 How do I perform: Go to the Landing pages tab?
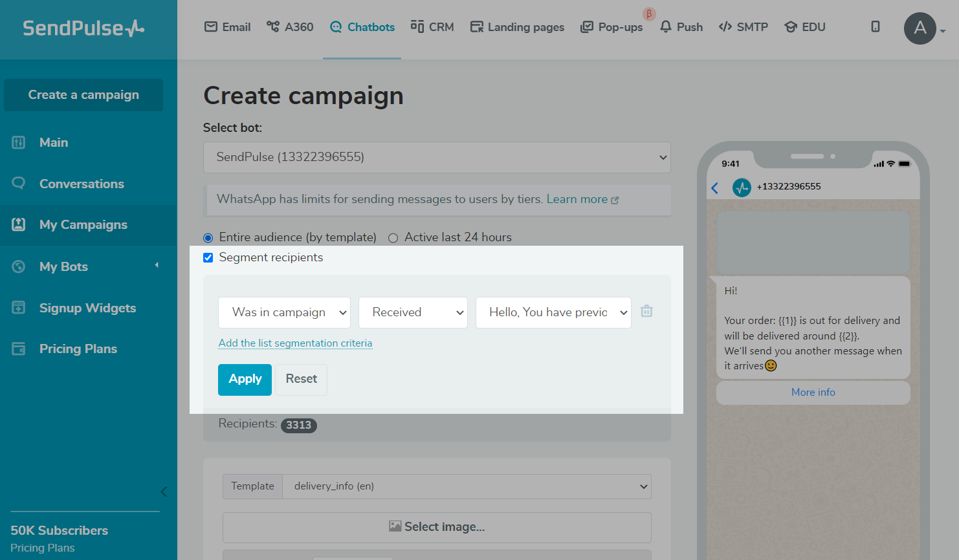pyautogui.click(x=517, y=27)
